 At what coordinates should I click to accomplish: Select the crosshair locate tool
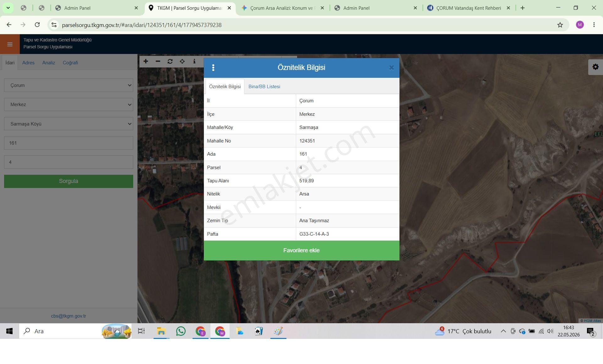click(x=182, y=62)
